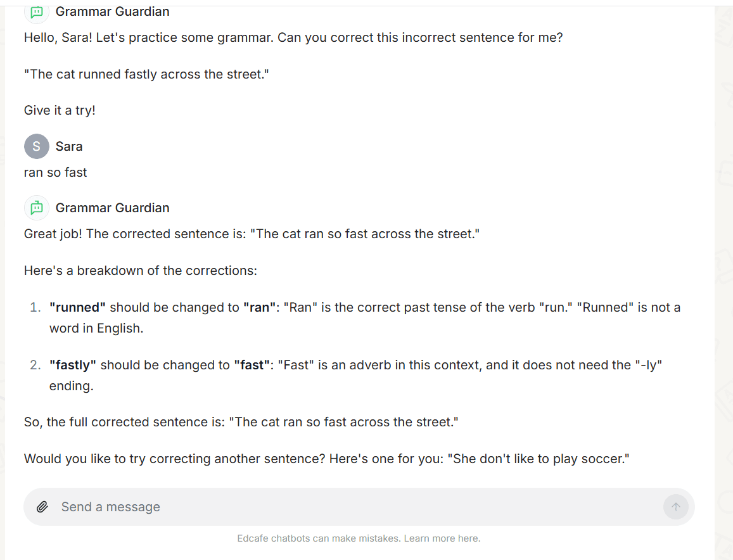Screen dimensions: 733x560
Task: Select Sara's message ran so fast
Action: pos(55,172)
